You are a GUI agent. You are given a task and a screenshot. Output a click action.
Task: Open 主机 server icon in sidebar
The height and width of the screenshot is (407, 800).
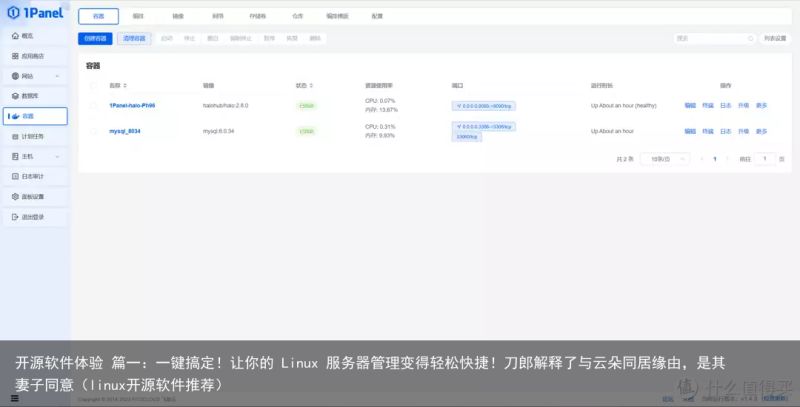click(x=15, y=157)
